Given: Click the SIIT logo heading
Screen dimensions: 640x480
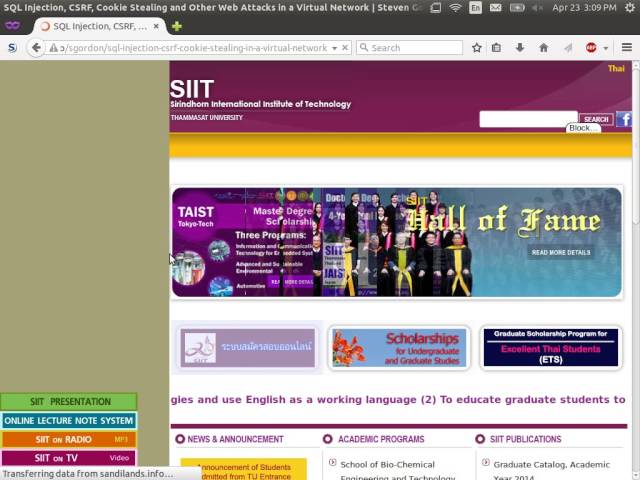Looking at the screenshot, I should pyautogui.click(x=191, y=89).
